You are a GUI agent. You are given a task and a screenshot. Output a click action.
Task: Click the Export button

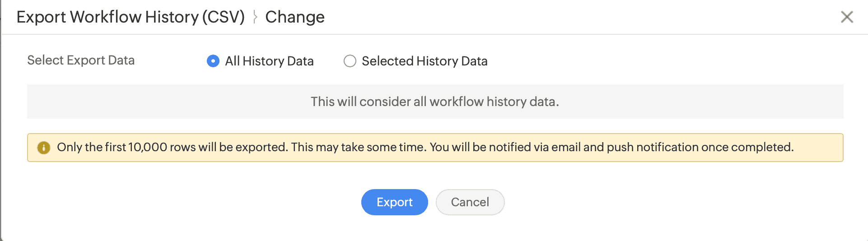[x=394, y=202]
